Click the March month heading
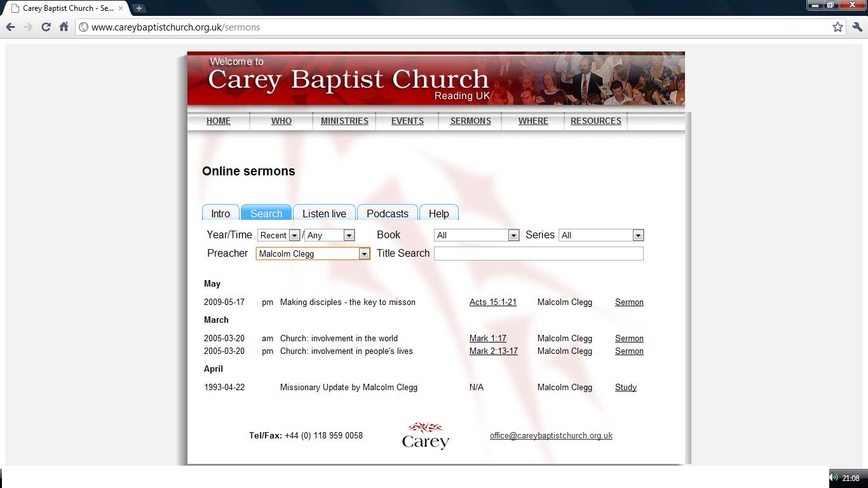The image size is (868, 488). tap(216, 320)
